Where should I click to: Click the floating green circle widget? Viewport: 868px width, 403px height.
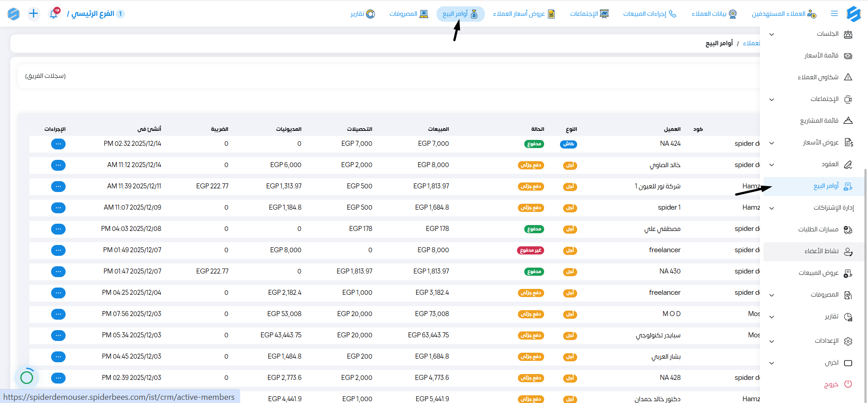[x=27, y=377]
